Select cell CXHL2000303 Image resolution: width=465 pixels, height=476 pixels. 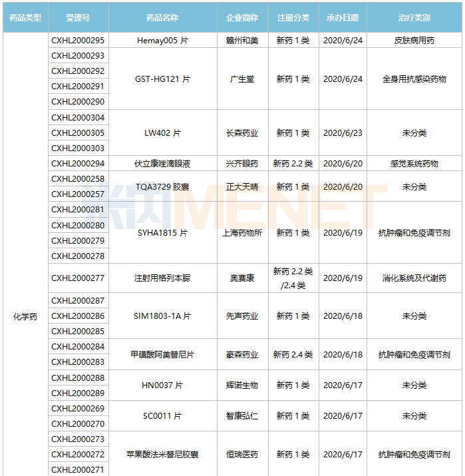click(x=78, y=148)
